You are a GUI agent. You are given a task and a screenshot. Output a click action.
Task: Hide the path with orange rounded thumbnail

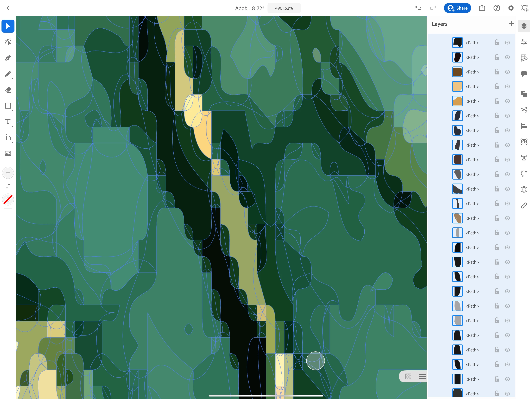(507, 101)
